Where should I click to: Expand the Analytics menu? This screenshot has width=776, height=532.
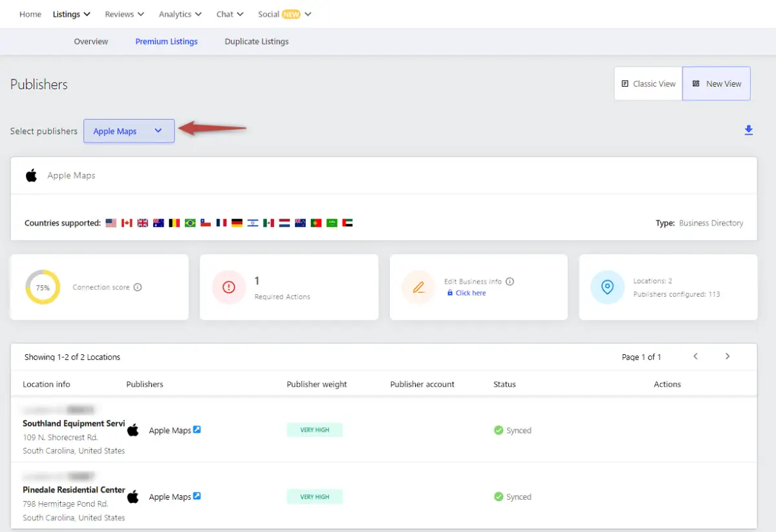coord(180,14)
